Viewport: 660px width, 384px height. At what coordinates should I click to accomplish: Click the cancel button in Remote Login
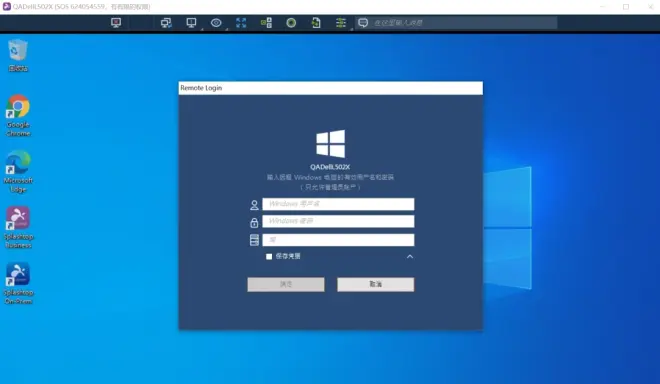(375, 284)
